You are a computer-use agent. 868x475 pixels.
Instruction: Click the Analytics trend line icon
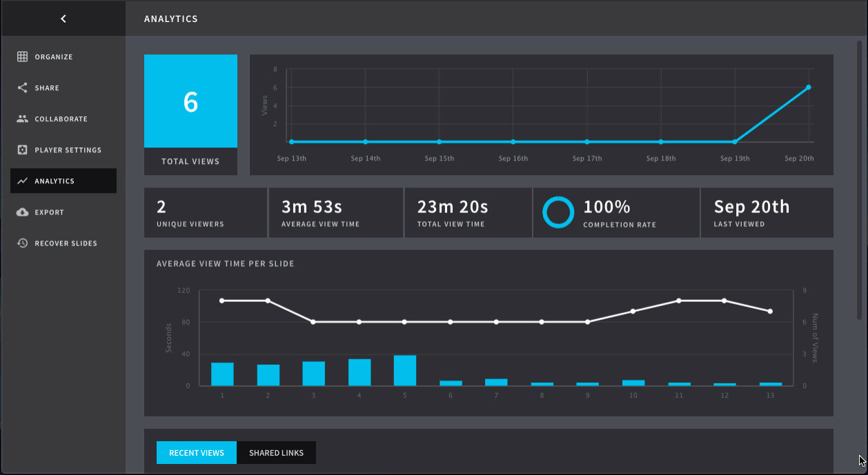point(22,181)
